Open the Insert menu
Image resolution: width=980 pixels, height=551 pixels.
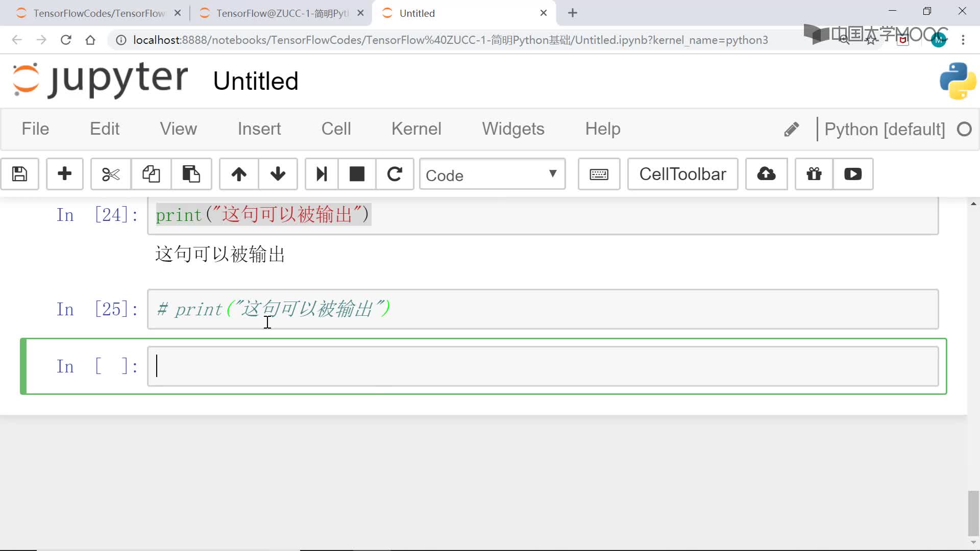pos(259,129)
